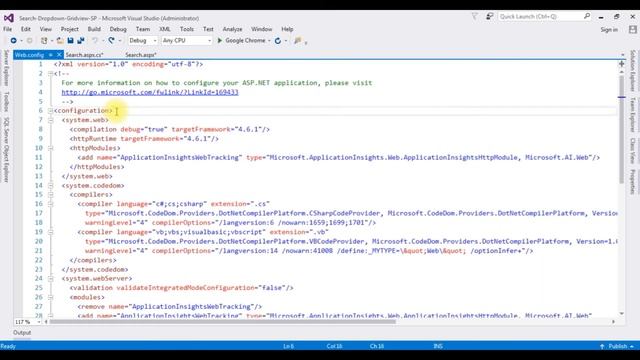Image resolution: width=640 pixels, height=360 pixels.
Task: Click the Navigate Backward arrow icon
Action: pyautogui.click(x=13, y=40)
